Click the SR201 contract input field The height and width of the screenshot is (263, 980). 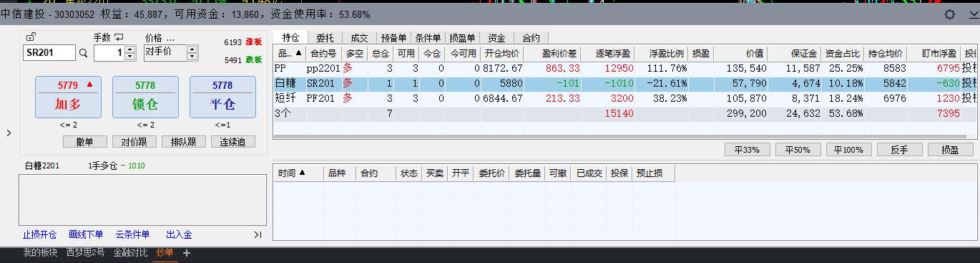[x=49, y=52]
